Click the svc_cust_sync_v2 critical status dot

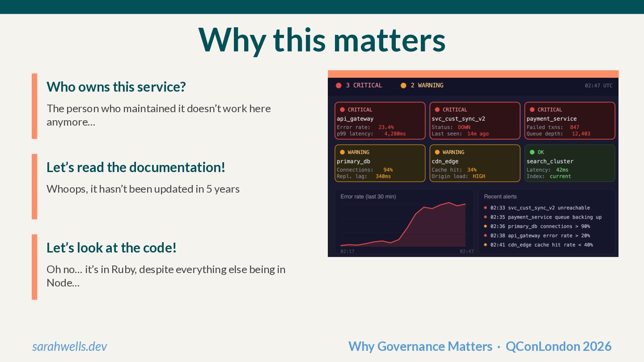[x=437, y=109]
